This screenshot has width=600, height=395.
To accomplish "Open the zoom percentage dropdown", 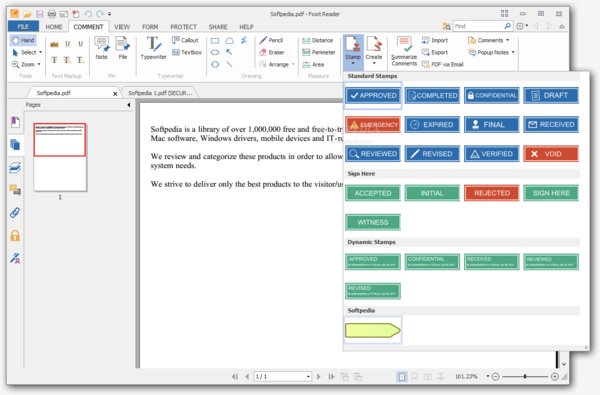I will (488, 377).
